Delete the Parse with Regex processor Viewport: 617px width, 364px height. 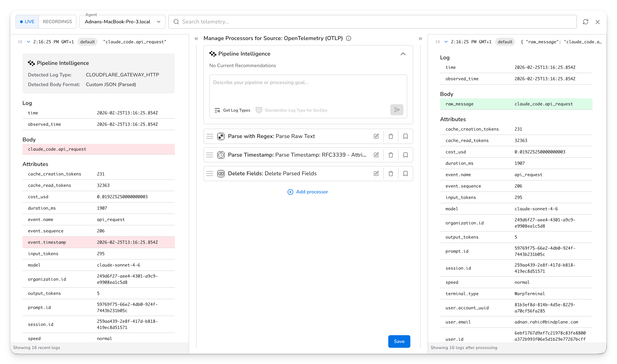tap(391, 136)
